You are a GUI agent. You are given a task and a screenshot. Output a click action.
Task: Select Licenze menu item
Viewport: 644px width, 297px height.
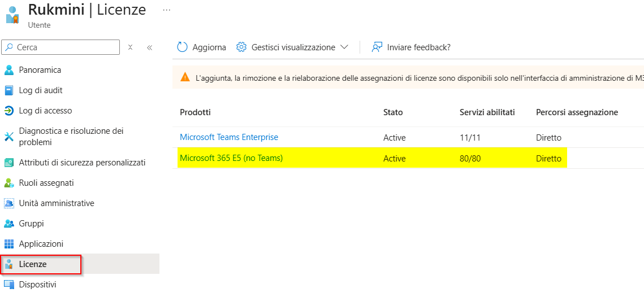point(33,265)
